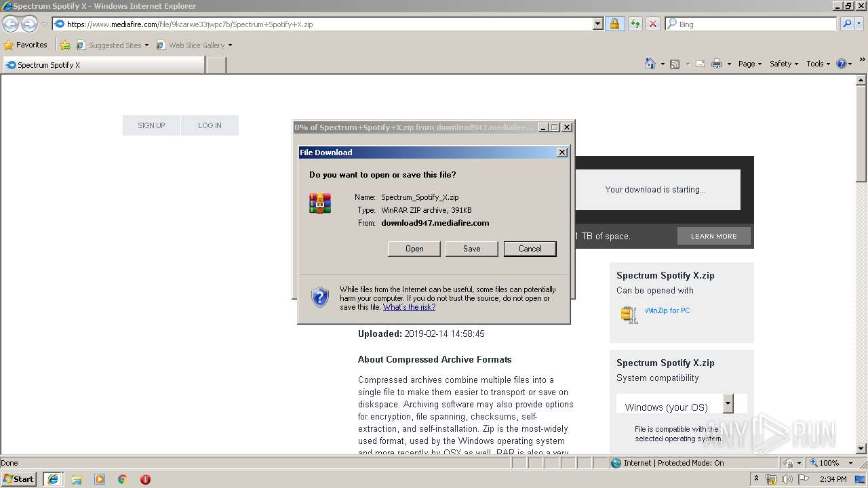Click the red Opera-like icon in taskbar
Viewport: 868px width, 488px height.
(145, 479)
